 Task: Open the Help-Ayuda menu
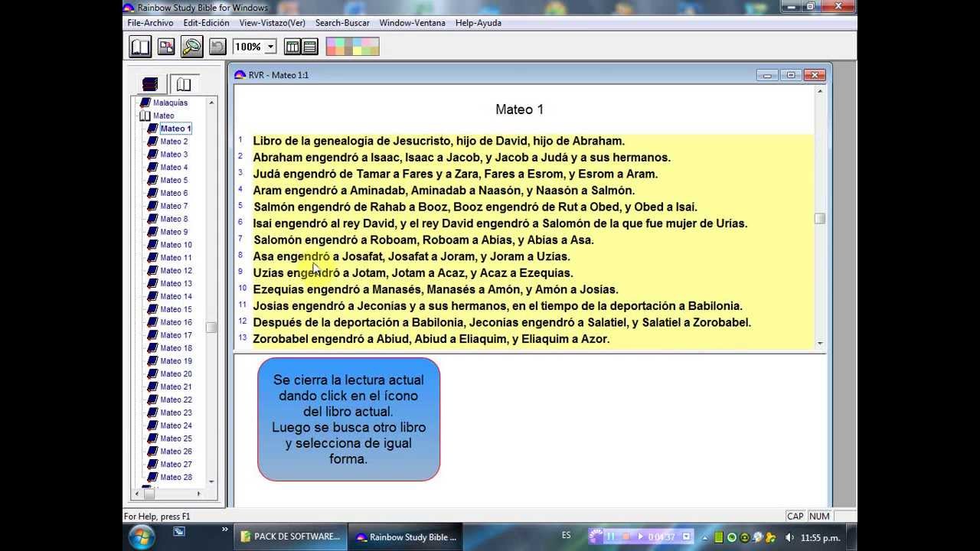(479, 23)
